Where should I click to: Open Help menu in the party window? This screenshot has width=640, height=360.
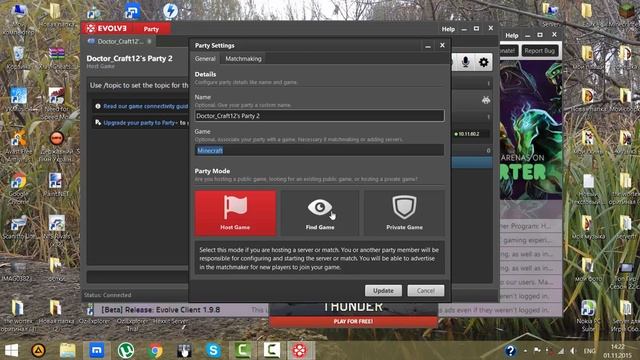click(448, 29)
